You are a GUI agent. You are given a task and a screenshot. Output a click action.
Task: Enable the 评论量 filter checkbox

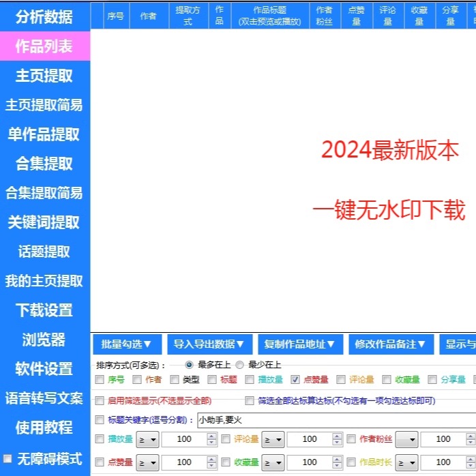pos(226,439)
